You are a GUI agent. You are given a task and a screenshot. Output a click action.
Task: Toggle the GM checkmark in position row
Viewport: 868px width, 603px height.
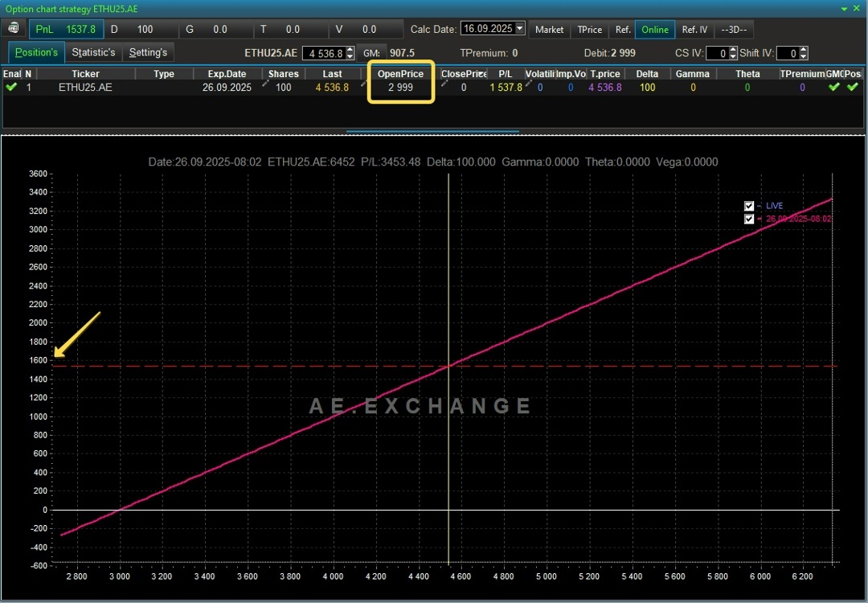pyautogui.click(x=833, y=87)
